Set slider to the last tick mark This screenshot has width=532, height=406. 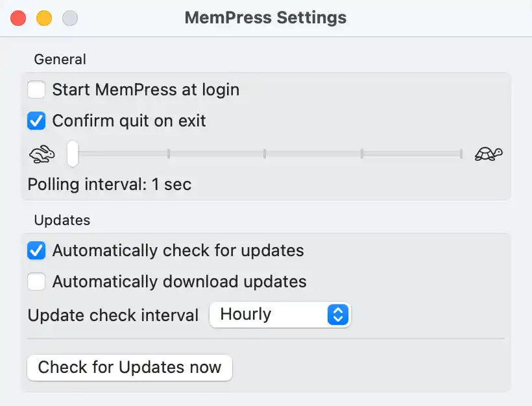click(x=461, y=154)
